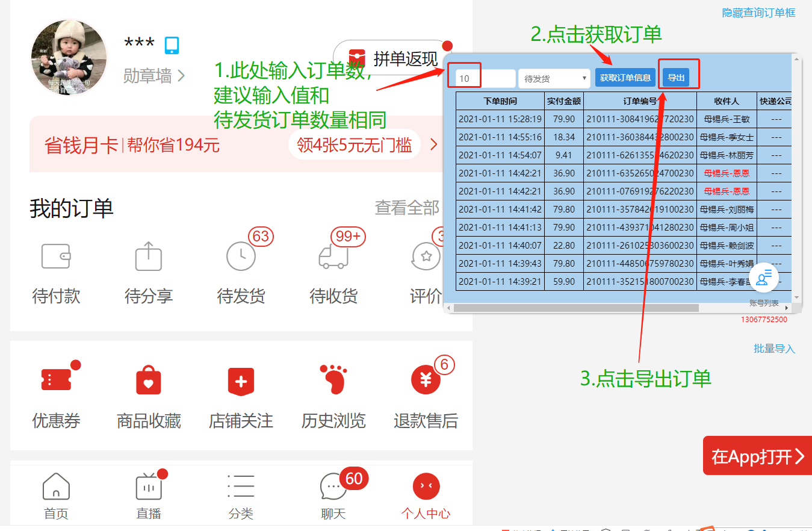Viewport: 812px width, 531px height.
Task: Click the 批量导入 batch import link
Action: tap(774, 349)
